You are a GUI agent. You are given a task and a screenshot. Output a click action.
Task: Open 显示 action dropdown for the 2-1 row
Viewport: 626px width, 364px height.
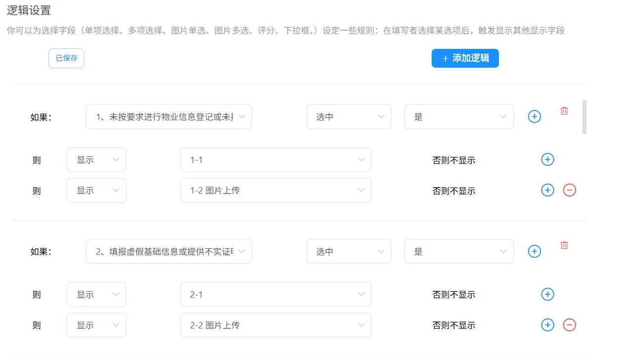tap(96, 294)
